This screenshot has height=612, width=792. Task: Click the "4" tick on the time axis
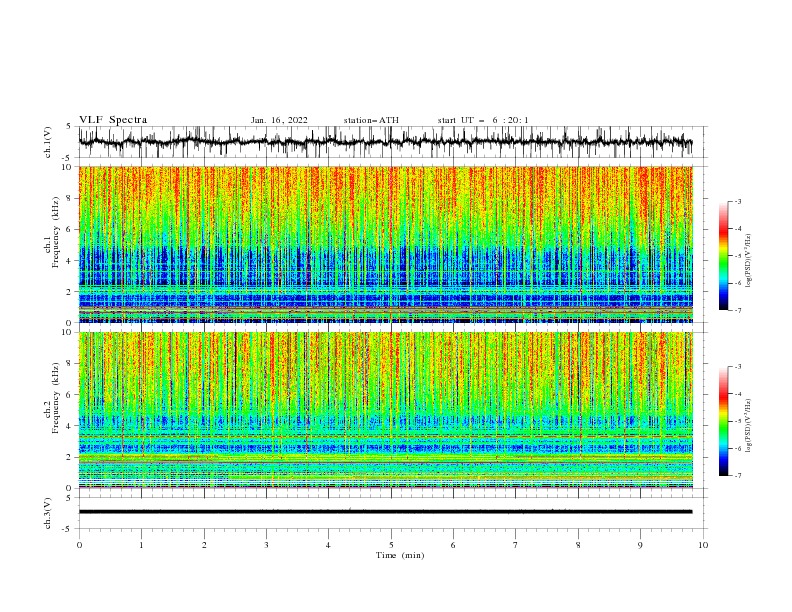pos(328,545)
